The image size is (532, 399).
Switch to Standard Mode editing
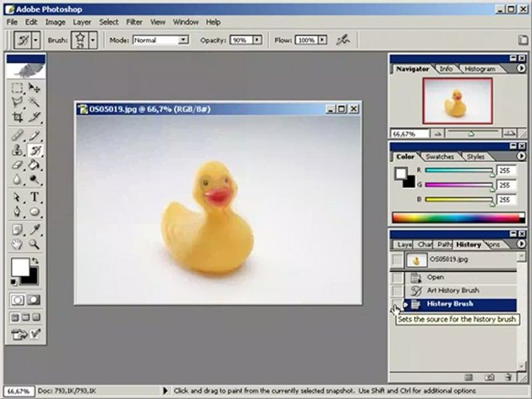17,300
